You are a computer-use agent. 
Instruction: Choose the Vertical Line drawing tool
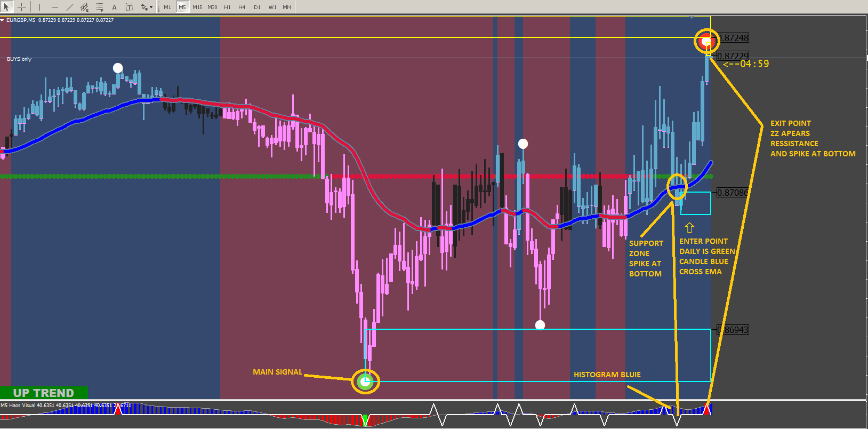(39, 7)
